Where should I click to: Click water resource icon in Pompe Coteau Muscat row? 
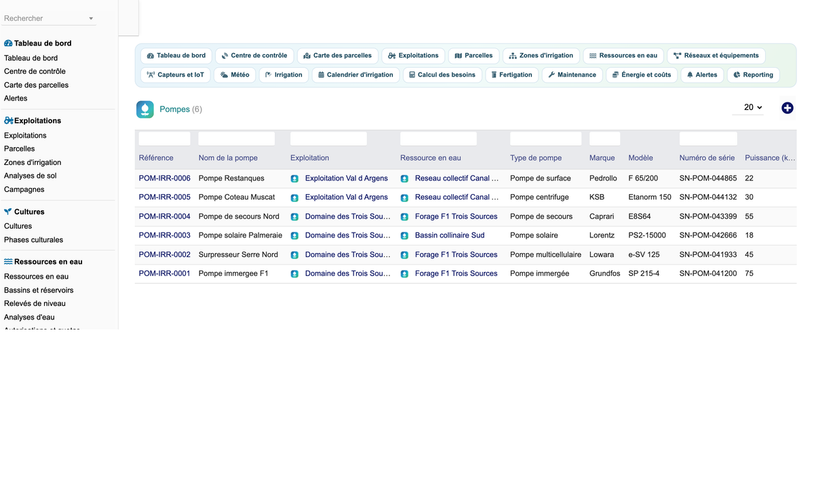pyautogui.click(x=404, y=198)
